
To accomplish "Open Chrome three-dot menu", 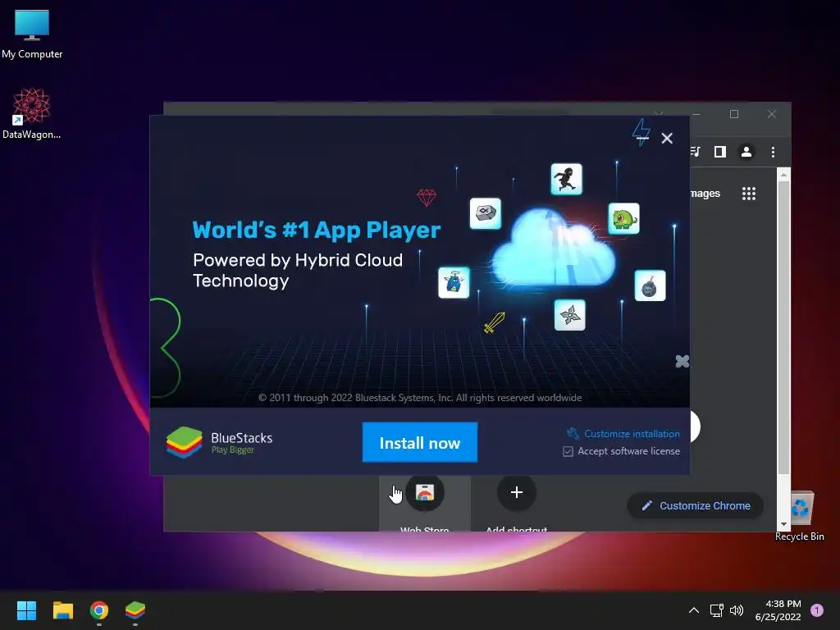I will 773,152.
